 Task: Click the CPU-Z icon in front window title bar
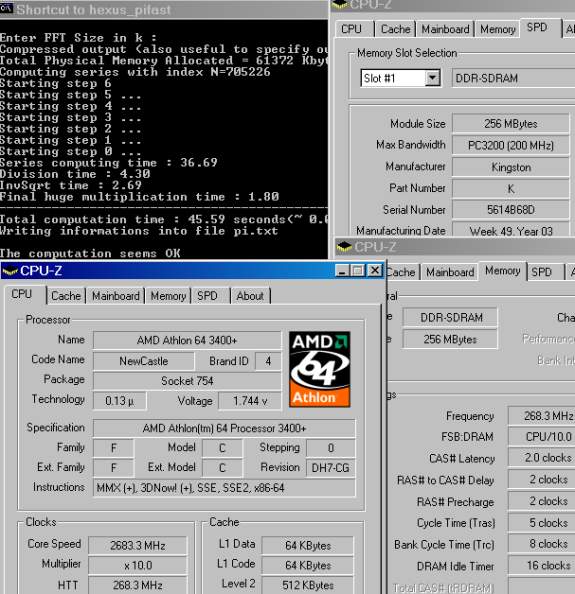coord(10,271)
